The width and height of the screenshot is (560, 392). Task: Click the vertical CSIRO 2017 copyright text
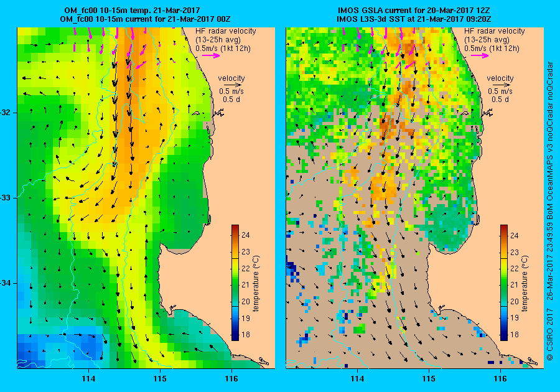coord(551,211)
